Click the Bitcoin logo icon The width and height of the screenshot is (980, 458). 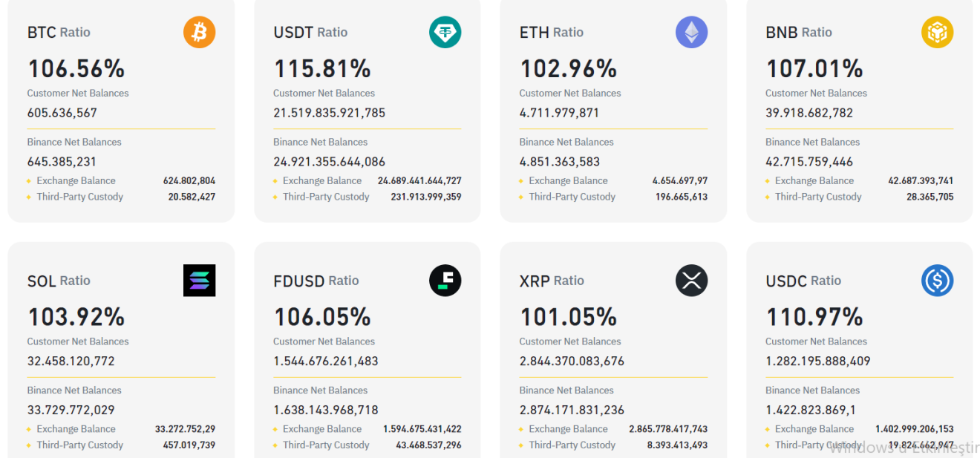199,33
